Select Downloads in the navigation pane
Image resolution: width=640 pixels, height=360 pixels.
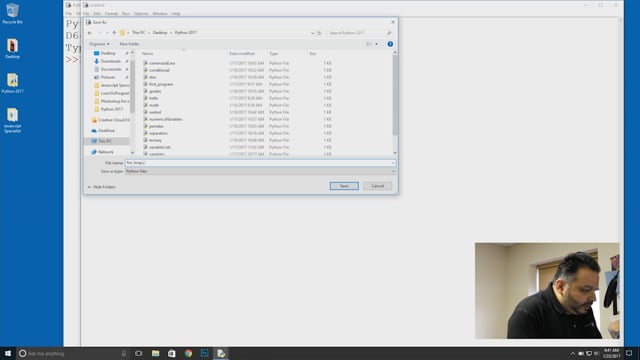[110, 61]
